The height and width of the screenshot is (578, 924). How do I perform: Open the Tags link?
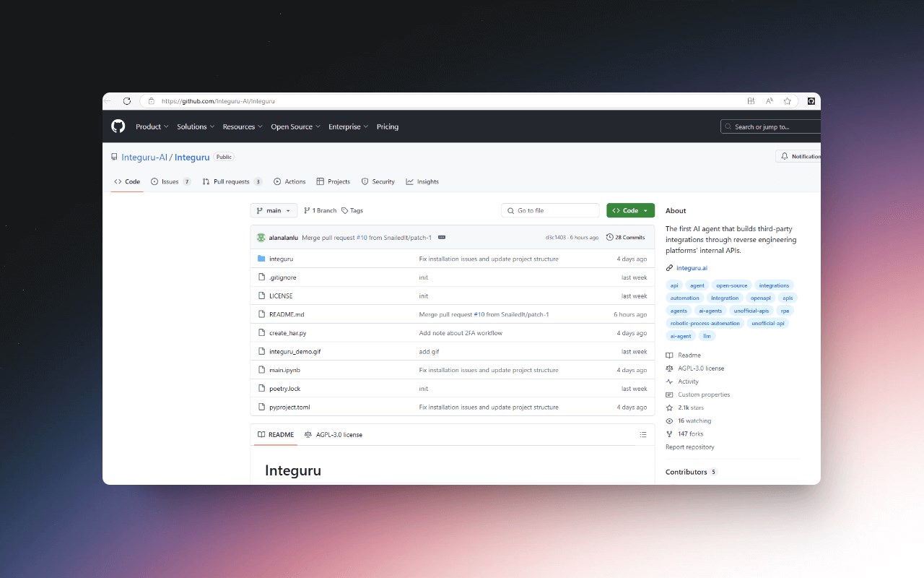pyautogui.click(x=352, y=210)
